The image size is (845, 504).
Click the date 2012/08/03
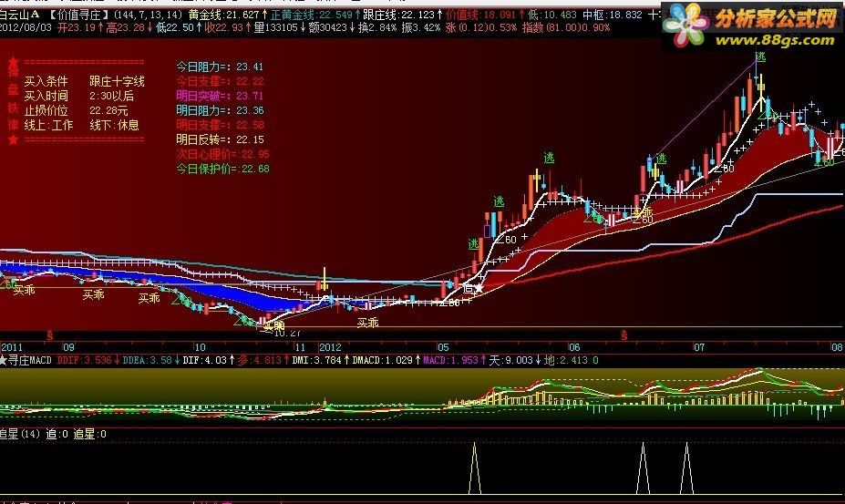click(x=26, y=27)
